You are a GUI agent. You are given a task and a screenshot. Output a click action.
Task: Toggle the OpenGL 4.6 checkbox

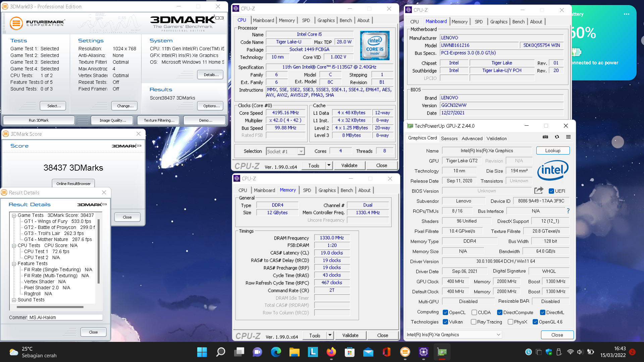[x=535, y=322]
